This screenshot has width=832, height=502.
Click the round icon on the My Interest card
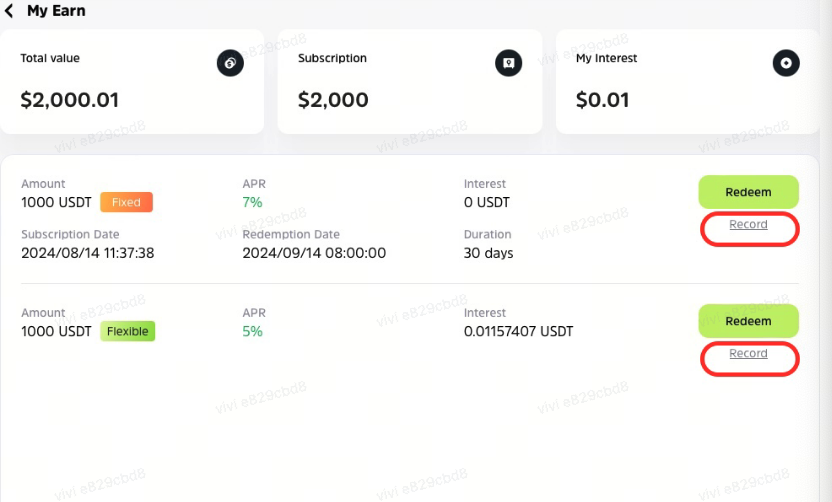tap(786, 64)
